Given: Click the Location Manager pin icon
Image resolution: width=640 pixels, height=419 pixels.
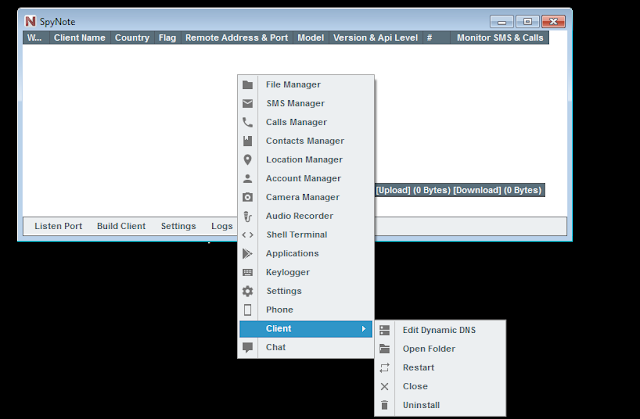Looking at the screenshot, I should 247,160.
